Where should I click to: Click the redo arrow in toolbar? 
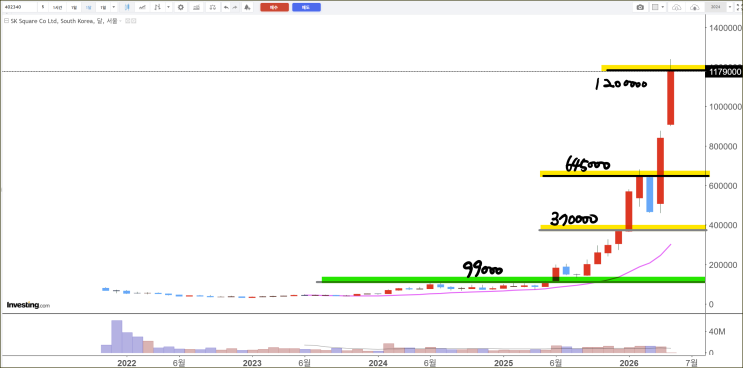point(235,7)
